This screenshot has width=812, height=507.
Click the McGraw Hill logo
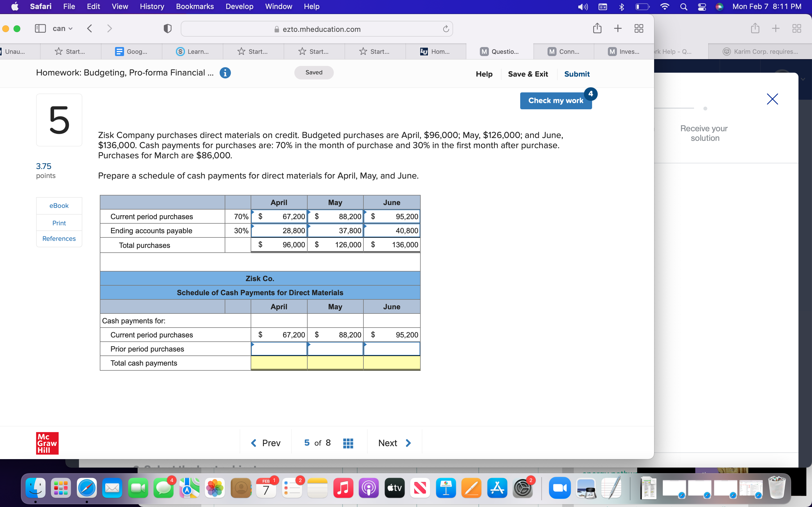point(47,443)
